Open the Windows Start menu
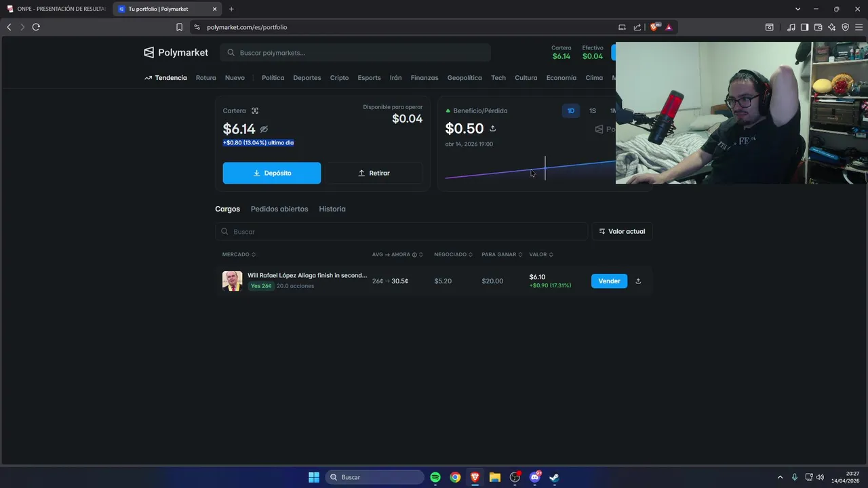868x488 pixels. (314, 477)
